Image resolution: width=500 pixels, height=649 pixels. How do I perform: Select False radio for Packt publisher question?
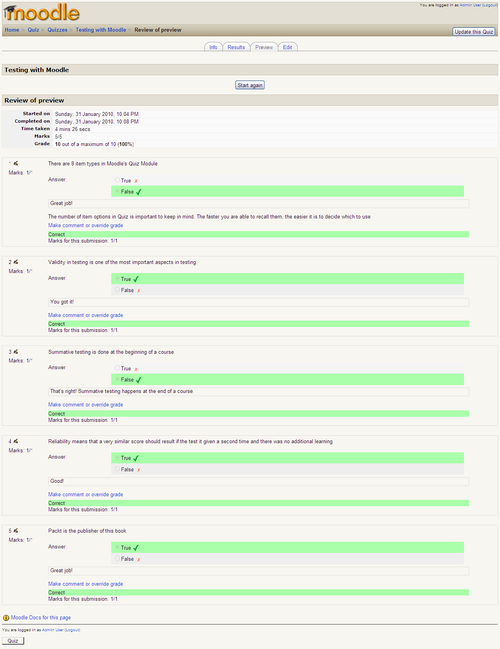pos(117,558)
